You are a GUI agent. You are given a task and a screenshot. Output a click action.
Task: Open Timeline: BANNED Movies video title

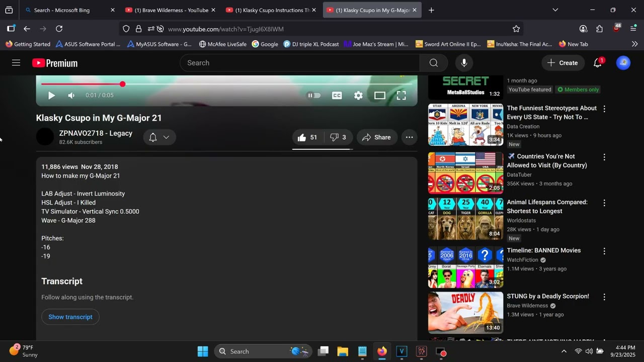pyautogui.click(x=544, y=250)
